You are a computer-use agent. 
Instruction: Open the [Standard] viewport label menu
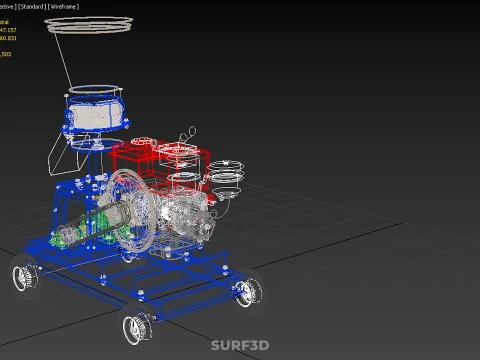(x=32, y=7)
